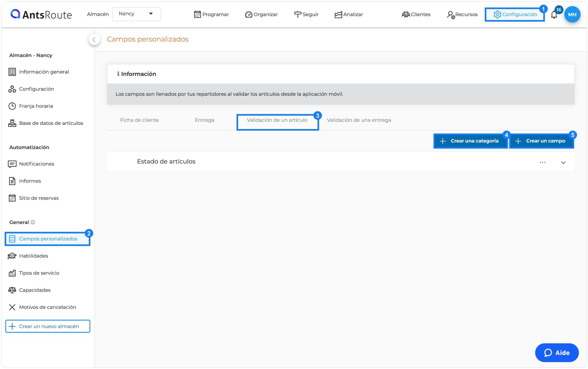Screen dimensions: 588x369
Task: Open the Aide help chat
Action: tap(557, 353)
